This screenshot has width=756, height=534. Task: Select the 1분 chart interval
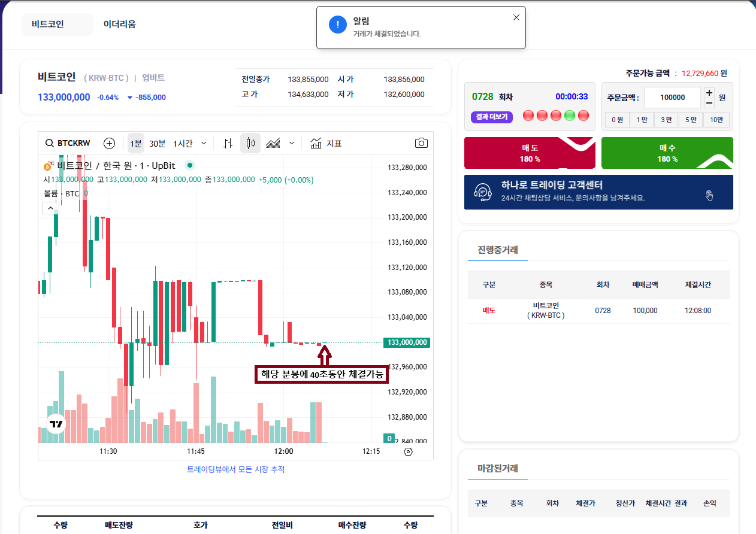click(136, 143)
